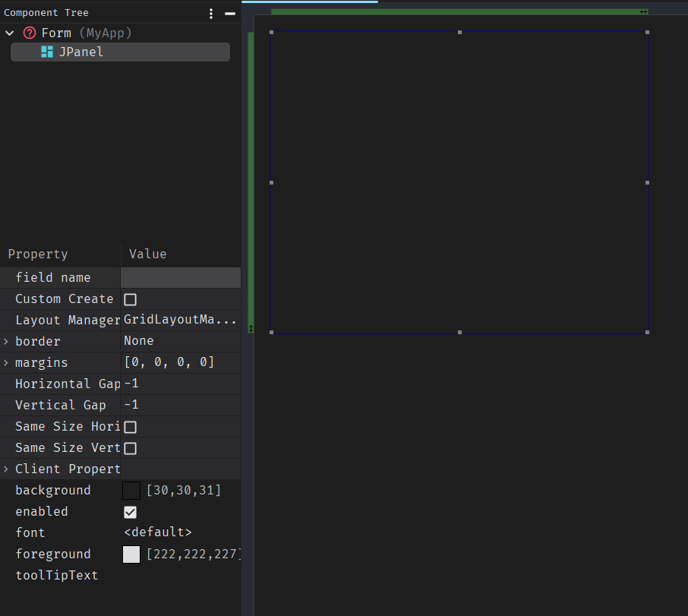
Task: Click the field name value field
Action: 181,278
